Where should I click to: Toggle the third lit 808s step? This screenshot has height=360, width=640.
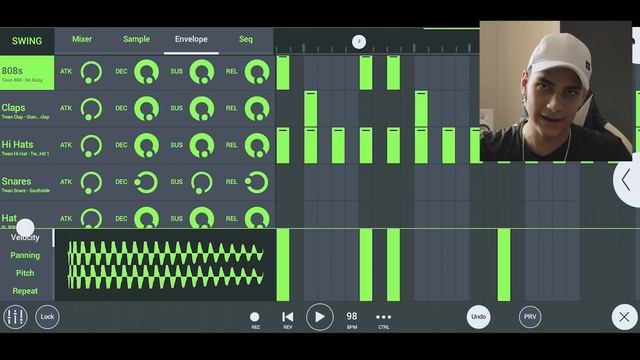pyautogui.click(x=393, y=73)
